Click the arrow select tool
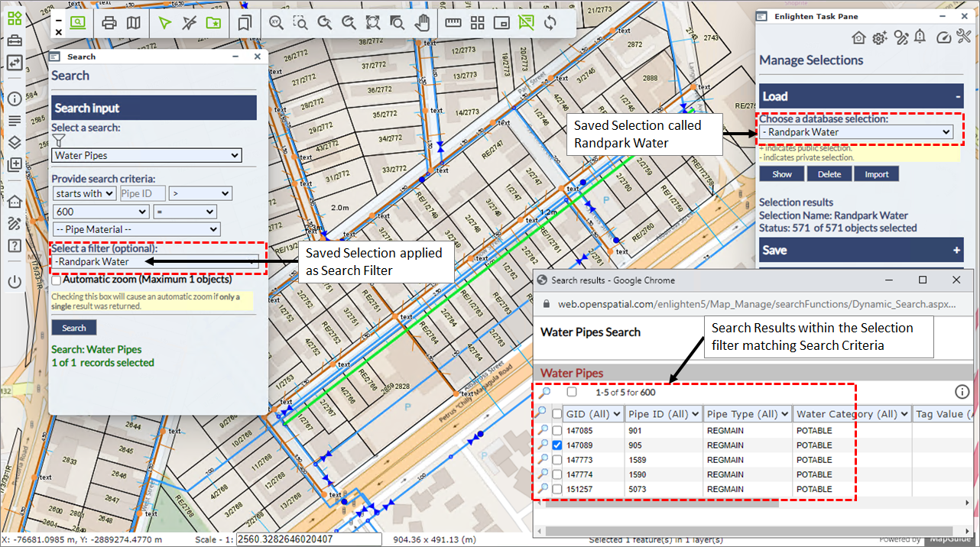Viewport: 980px width, 547px height. point(164,23)
